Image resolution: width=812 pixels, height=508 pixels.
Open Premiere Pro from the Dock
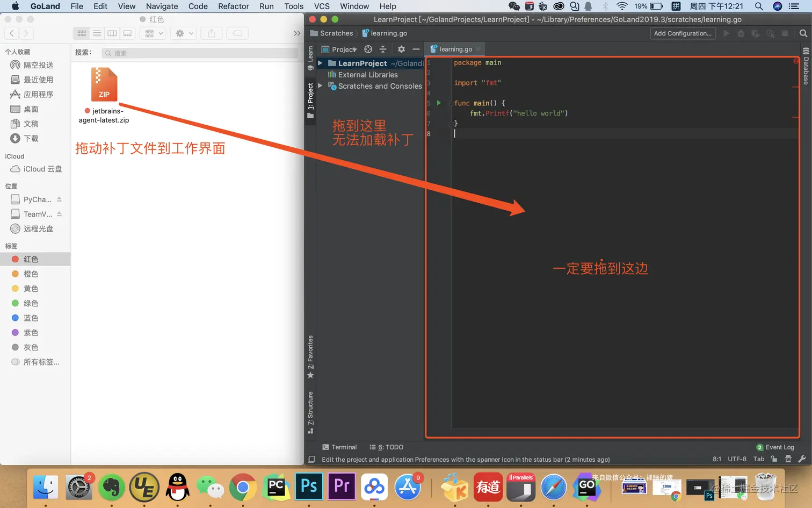pyautogui.click(x=342, y=486)
